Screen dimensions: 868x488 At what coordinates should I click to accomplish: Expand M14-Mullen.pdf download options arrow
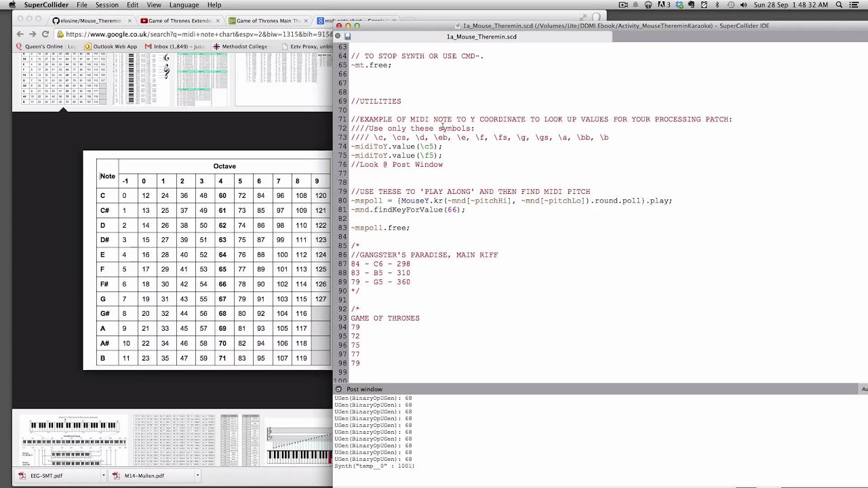(x=197, y=476)
